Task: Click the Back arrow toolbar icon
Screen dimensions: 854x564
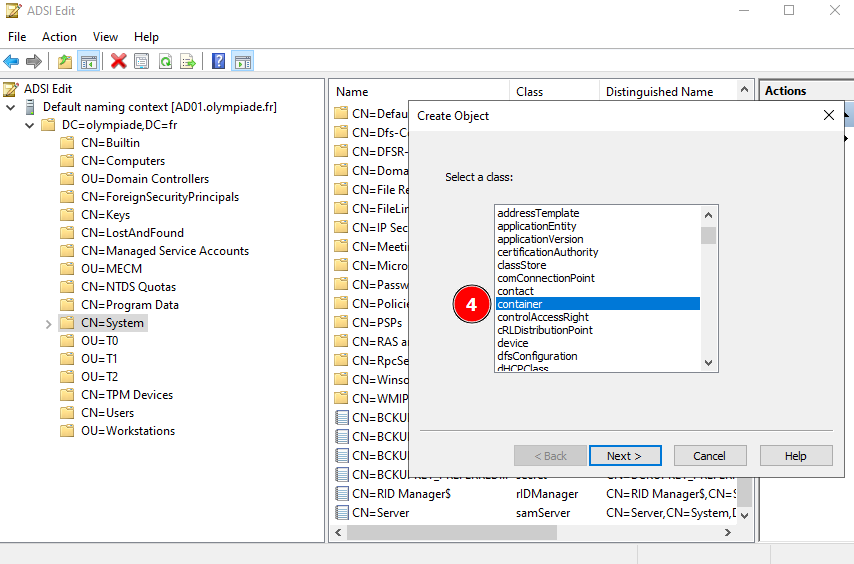Action: click(x=11, y=62)
